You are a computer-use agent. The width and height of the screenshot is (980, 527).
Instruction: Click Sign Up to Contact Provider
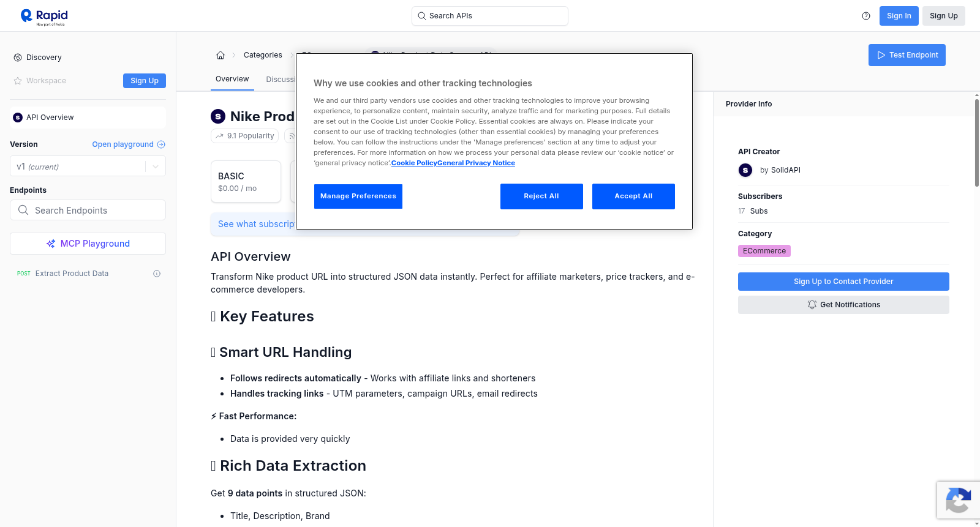[843, 282]
